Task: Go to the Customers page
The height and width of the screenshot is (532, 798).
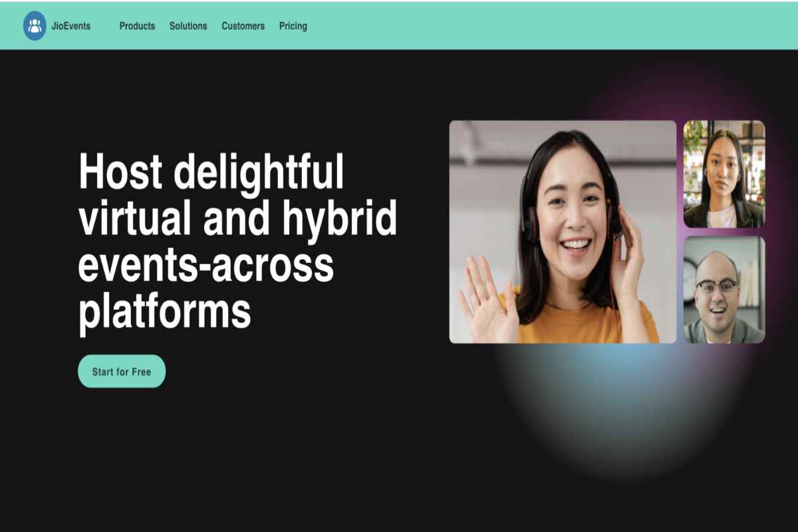Action: pos(243,26)
